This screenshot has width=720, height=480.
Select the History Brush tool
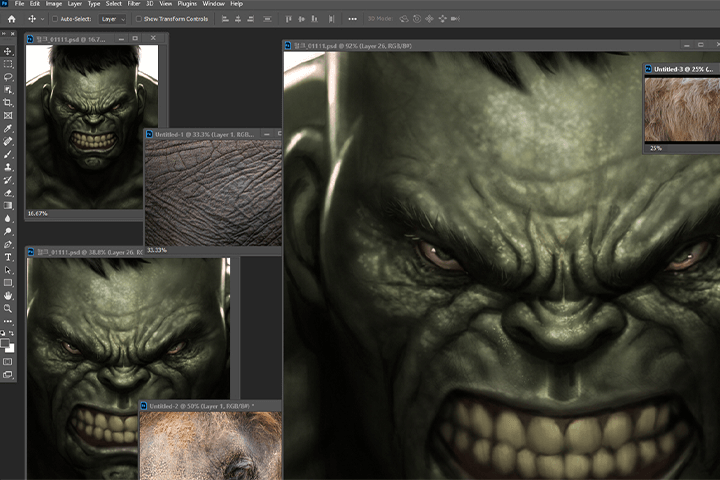click(x=8, y=180)
